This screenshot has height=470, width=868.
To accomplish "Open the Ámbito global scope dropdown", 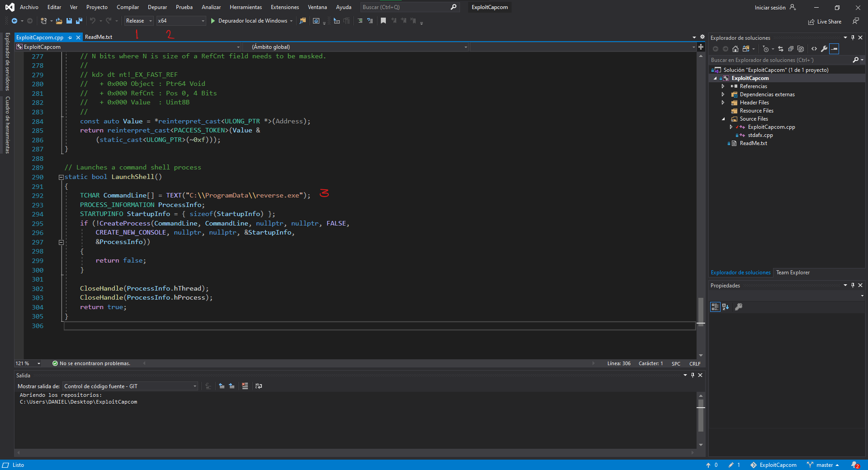I will pos(356,47).
